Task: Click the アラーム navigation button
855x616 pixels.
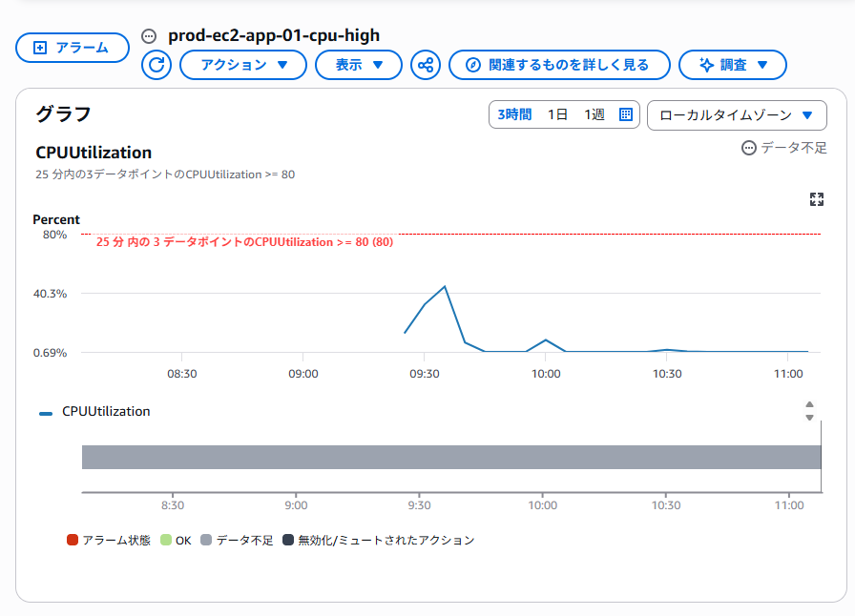Action: click(x=73, y=48)
